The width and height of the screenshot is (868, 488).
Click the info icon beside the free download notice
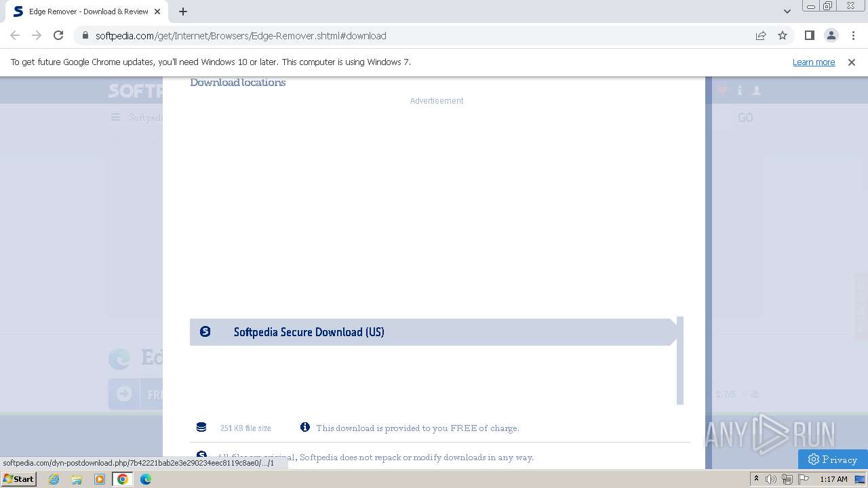(305, 427)
